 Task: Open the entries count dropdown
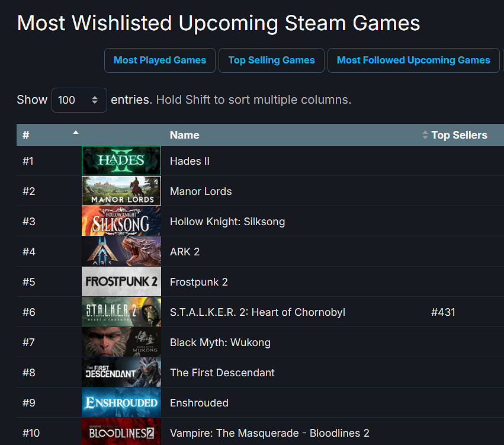click(79, 100)
